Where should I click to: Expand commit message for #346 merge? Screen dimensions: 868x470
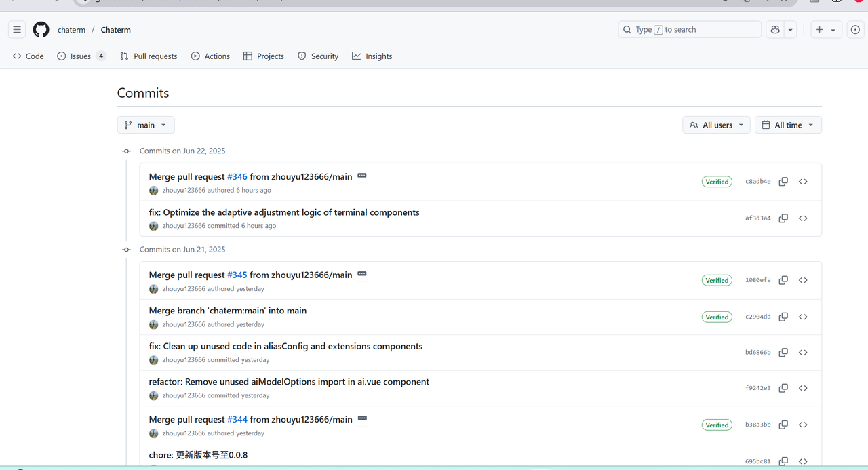(362, 176)
